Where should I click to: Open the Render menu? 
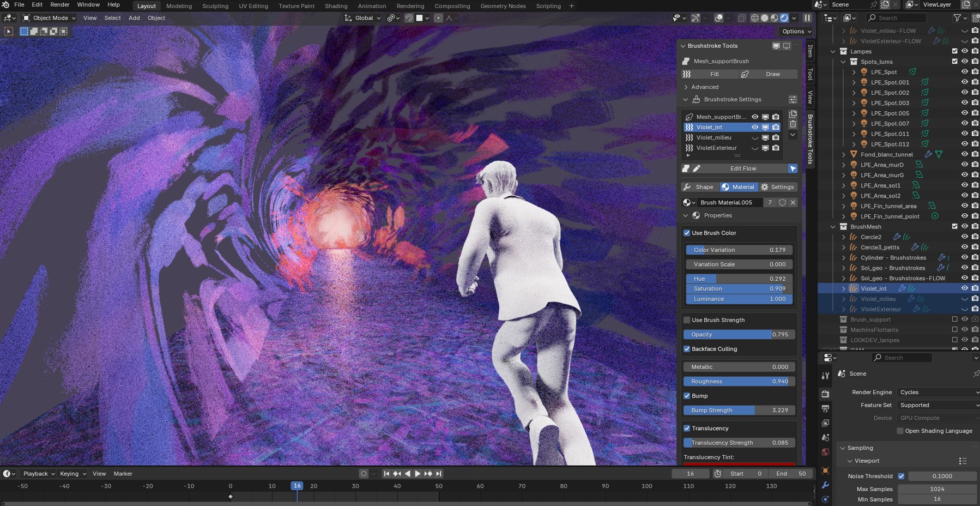59,5
